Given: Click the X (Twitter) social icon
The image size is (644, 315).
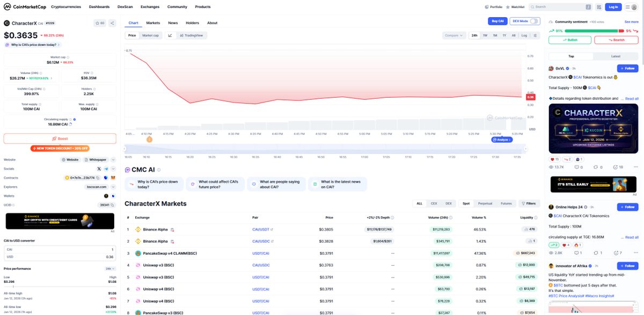Looking at the screenshot, I should (x=99, y=169).
